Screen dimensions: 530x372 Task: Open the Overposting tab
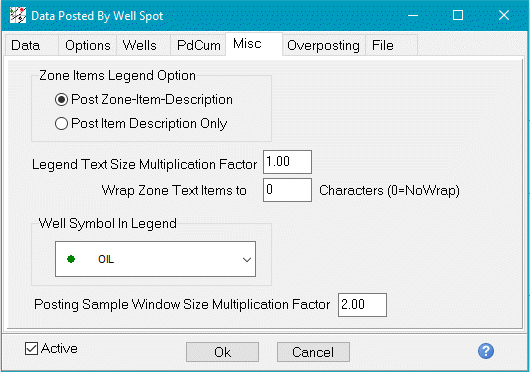pyautogui.click(x=323, y=45)
